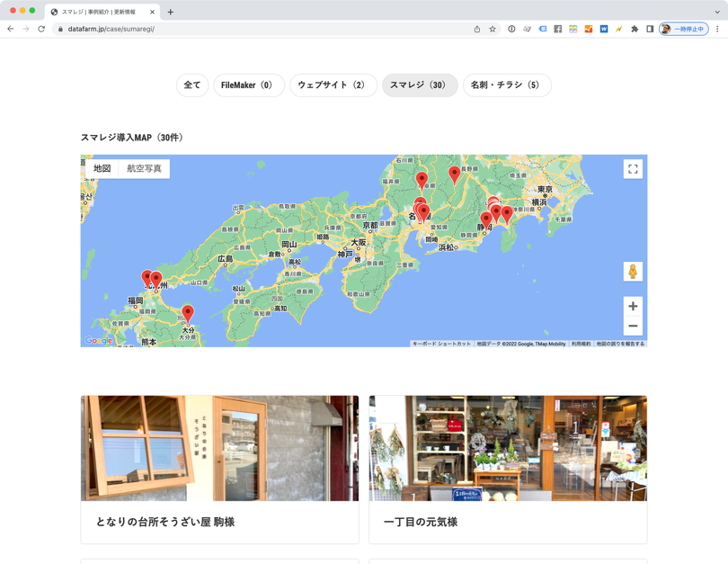Image resolution: width=728 pixels, height=564 pixels.
Task: Select the 名刺・チラシ（5） filter tab
Action: tap(507, 85)
